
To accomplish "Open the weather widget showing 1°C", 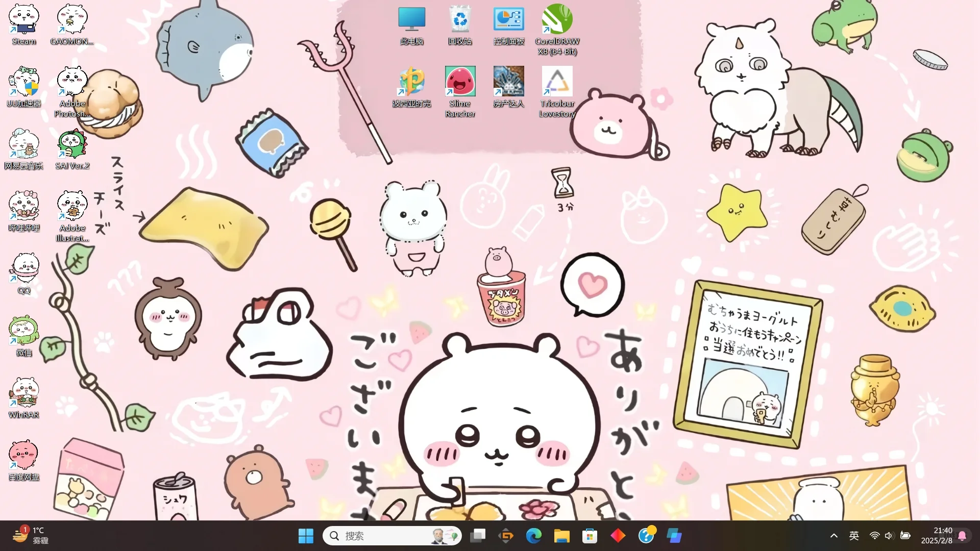I will tap(31, 536).
